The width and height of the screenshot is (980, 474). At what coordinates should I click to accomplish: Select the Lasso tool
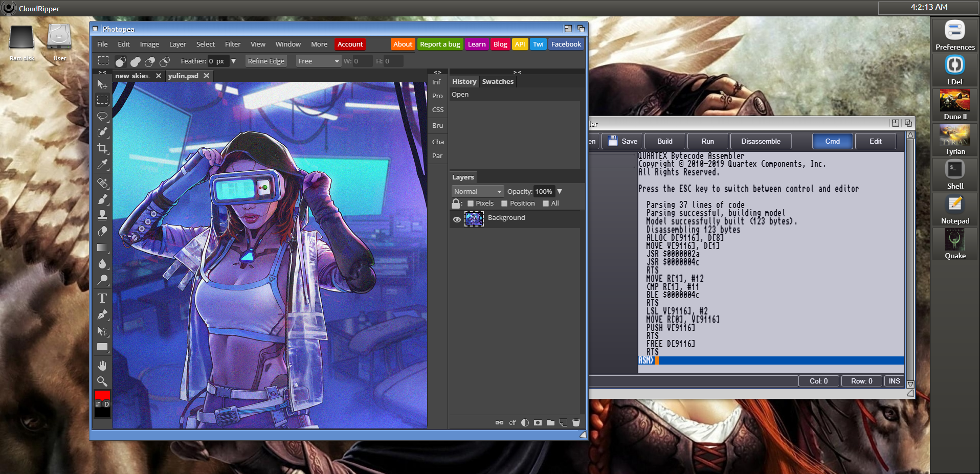pyautogui.click(x=102, y=116)
